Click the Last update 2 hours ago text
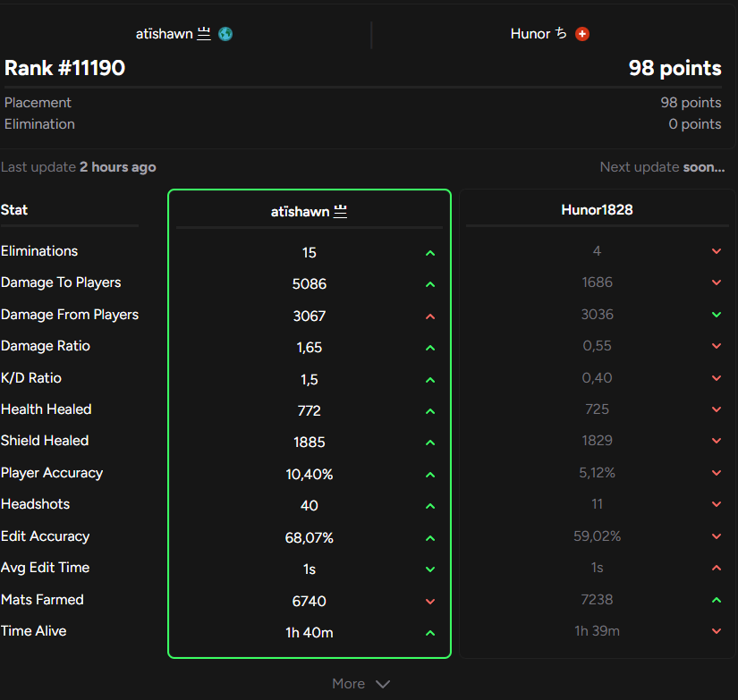Viewport: 738px width, 700px height. tap(79, 167)
